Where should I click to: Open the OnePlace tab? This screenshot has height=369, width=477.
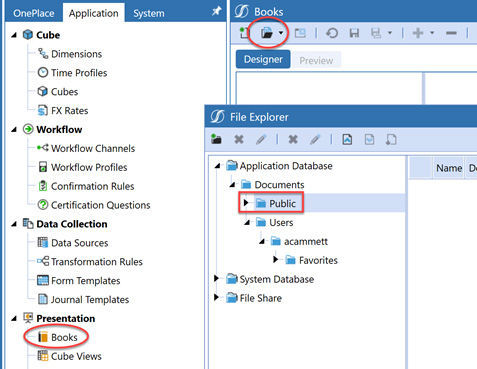34,13
